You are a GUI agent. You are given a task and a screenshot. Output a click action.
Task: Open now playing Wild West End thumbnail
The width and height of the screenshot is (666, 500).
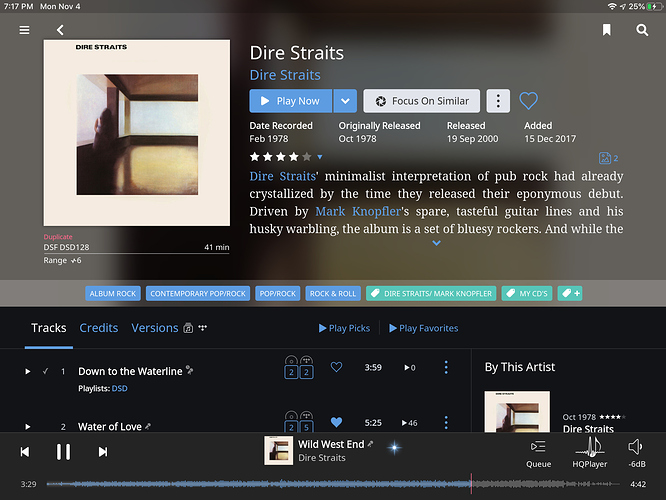click(278, 451)
